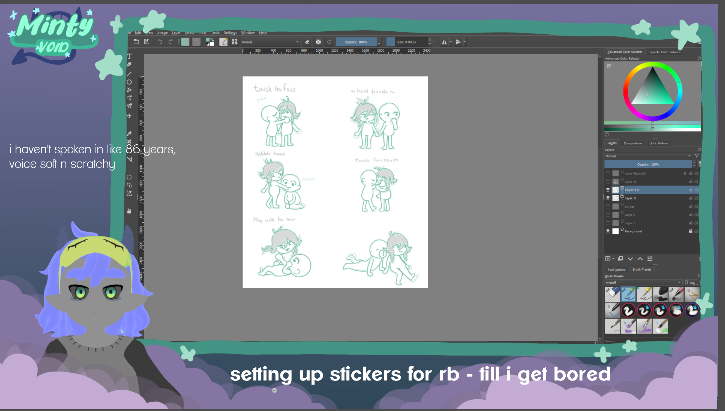Screen dimensions: 725x411
Task: Open the brush preset tag dropdown
Action: point(644,282)
